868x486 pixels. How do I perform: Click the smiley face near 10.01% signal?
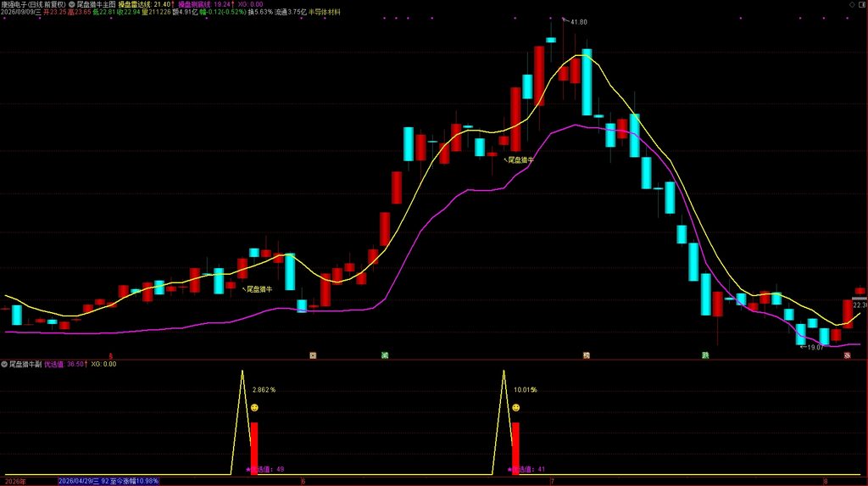pyautogui.click(x=516, y=408)
